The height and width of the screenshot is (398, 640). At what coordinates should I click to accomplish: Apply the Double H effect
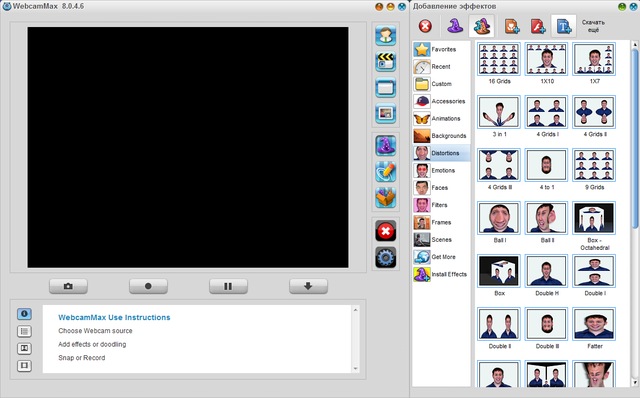click(547, 271)
